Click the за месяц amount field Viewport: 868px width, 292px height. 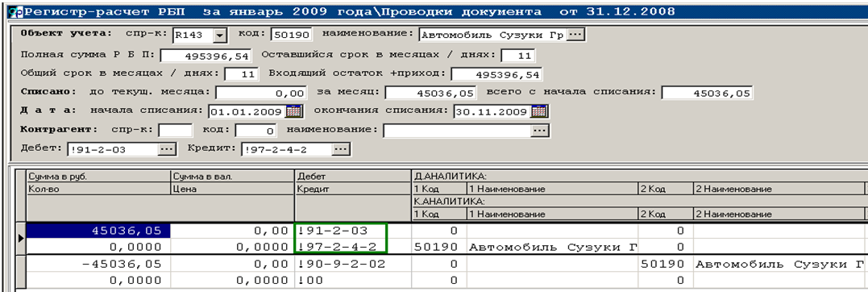coord(430,93)
